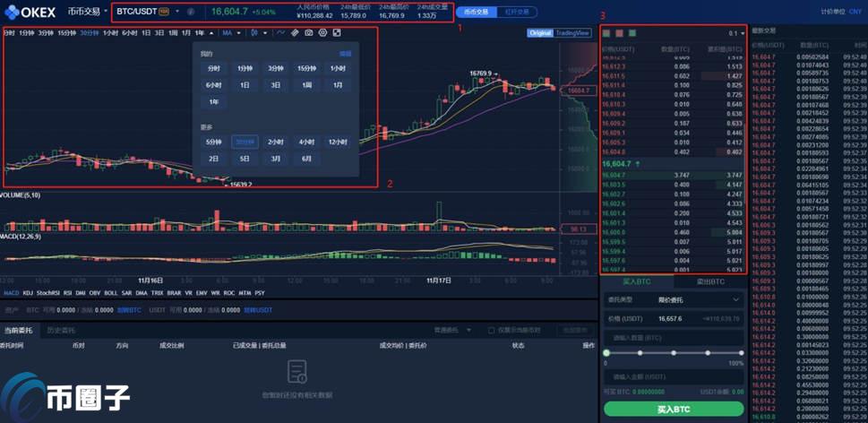
Task: Choose 5分钟 interval in popup
Action: [214, 142]
